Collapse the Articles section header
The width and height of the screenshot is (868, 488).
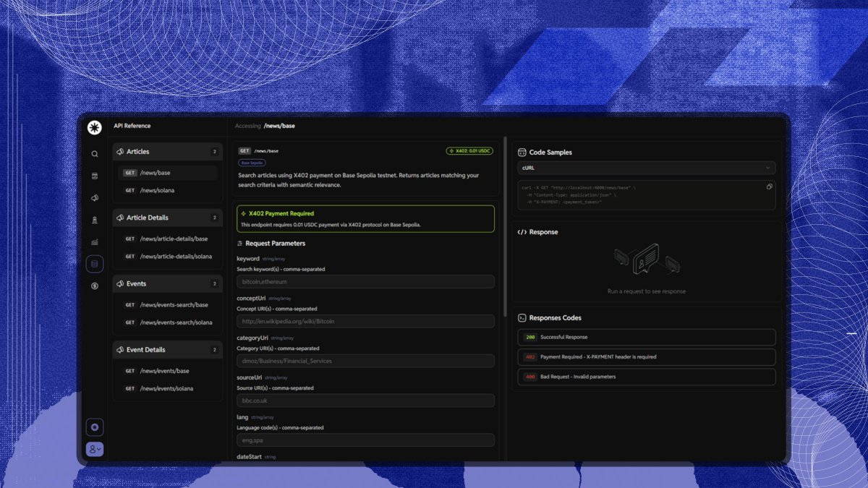pyautogui.click(x=168, y=152)
